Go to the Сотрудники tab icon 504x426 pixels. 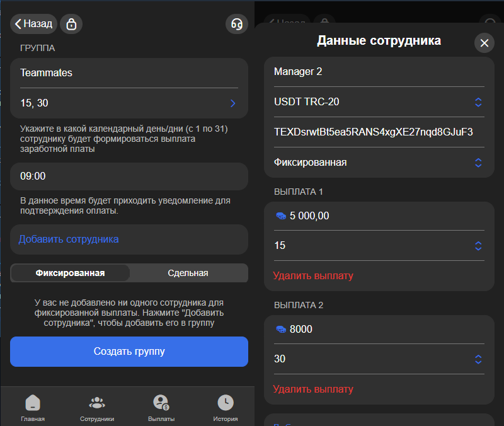pyautogui.click(x=97, y=403)
